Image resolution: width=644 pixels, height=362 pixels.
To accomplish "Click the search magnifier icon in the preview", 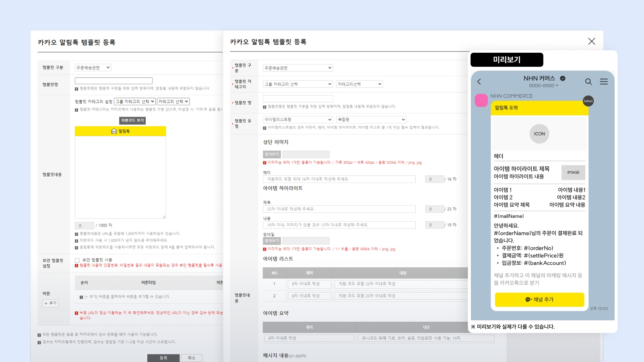I will pyautogui.click(x=588, y=82).
